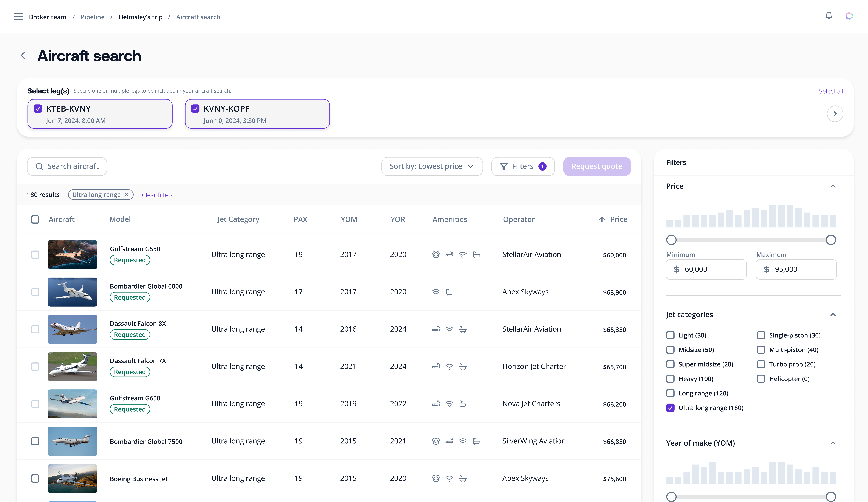Sort by the Operator column header
This screenshot has width=868, height=502.
[x=519, y=219]
